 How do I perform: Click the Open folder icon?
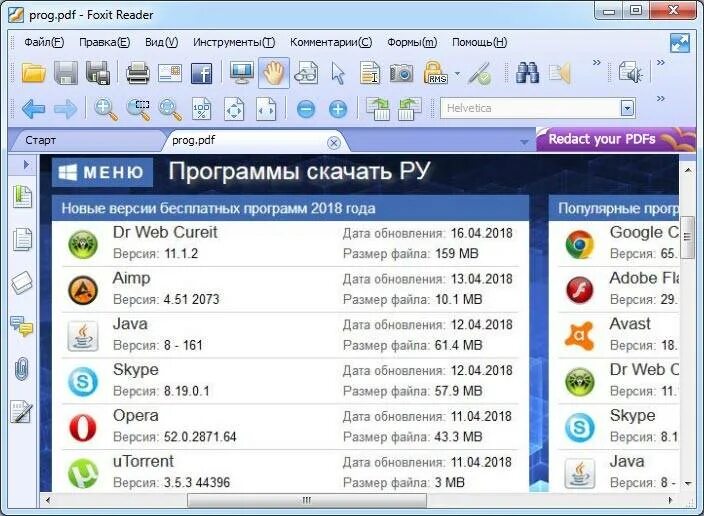(34, 73)
